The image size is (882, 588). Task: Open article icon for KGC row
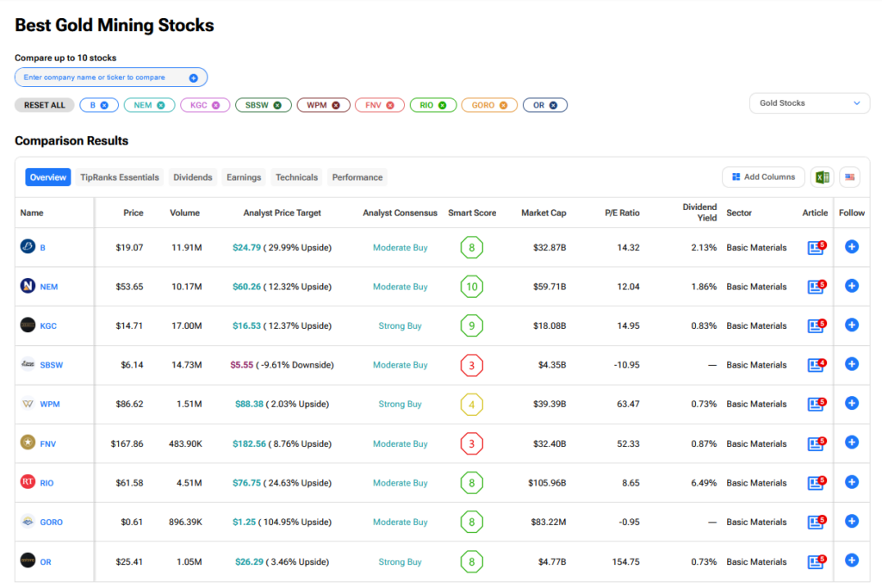click(817, 325)
